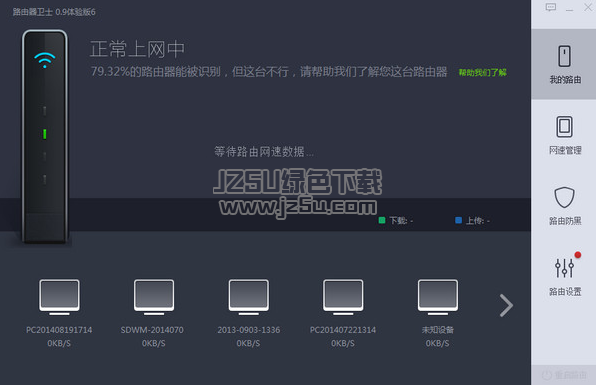Select device SDWM-2014070 monitor icon

(x=154, y=297)
